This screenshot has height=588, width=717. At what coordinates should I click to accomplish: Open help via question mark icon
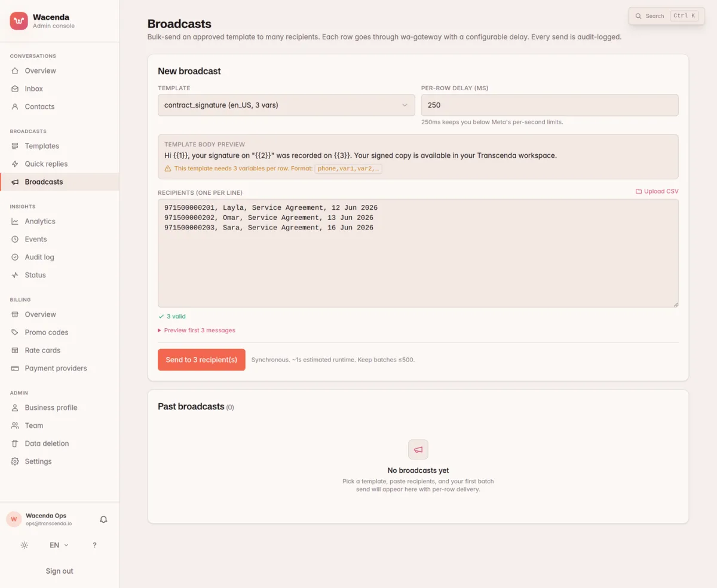(x=94, y=545)
